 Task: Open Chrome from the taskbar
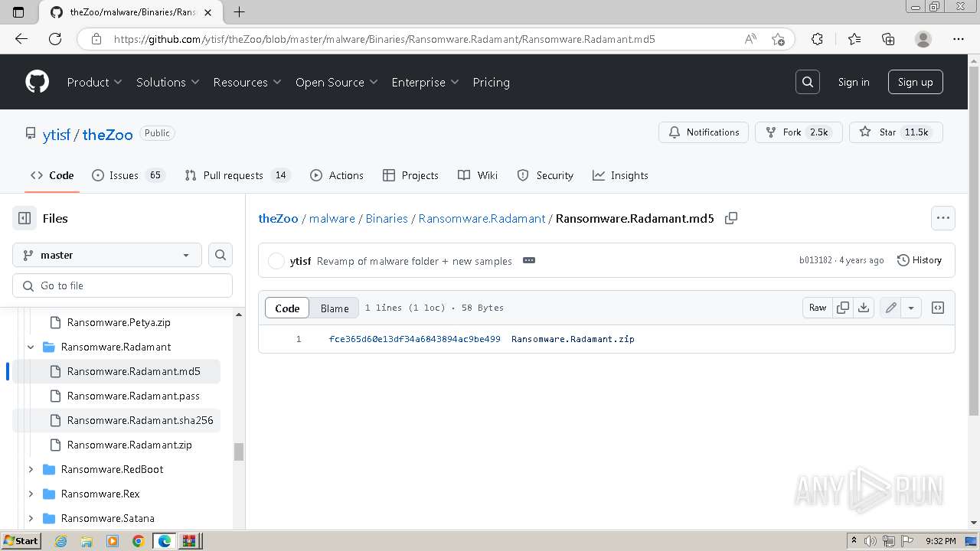[x=138, y=541]
